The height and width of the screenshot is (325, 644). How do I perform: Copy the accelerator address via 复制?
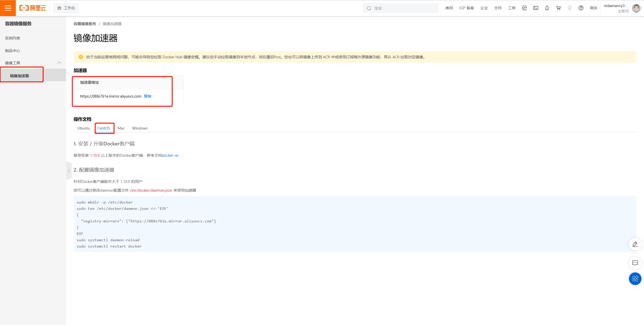click(147, 96)
